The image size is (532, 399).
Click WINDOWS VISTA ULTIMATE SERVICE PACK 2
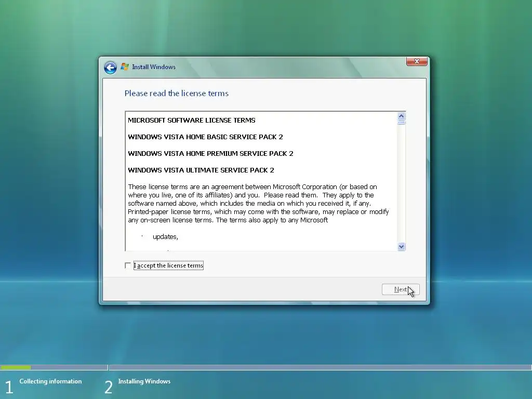[201, 170]
